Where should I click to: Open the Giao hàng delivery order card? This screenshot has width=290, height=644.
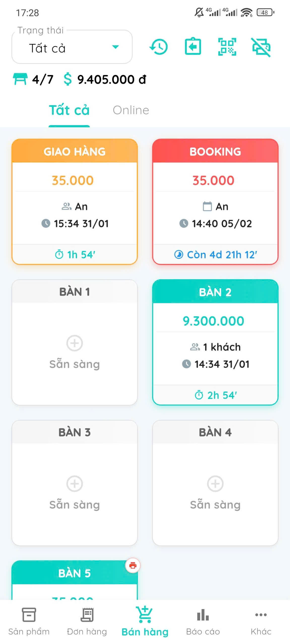(x=75, y=202)
